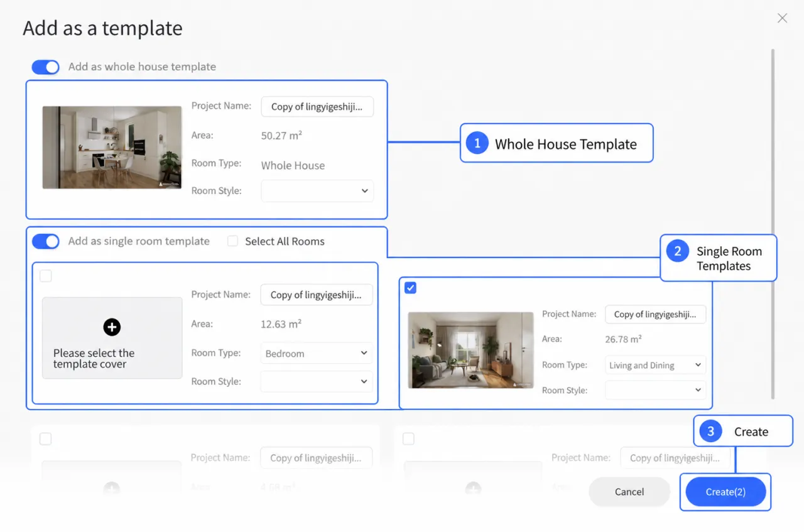
Task: Click the whole house kitchen cover thumbnail
Action: click(x=112, y=147)
